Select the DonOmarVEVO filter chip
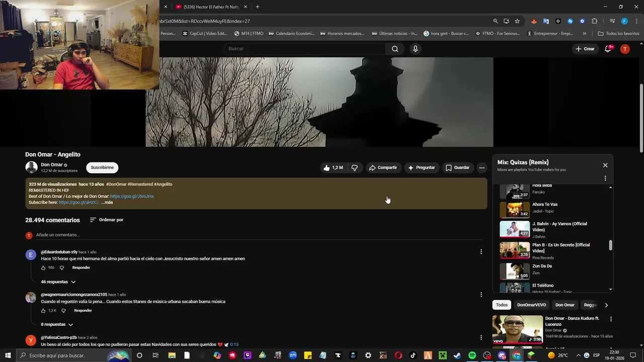Image resolution: width=644 pixels, height=362 pixels. coord(531,305)
